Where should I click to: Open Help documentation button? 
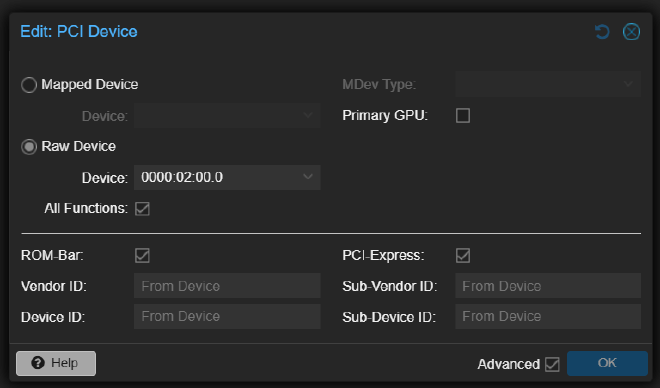point(56,363)
